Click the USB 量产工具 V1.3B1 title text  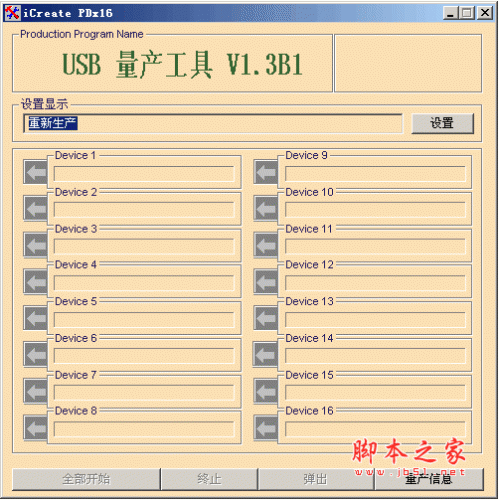coord(182,65)
